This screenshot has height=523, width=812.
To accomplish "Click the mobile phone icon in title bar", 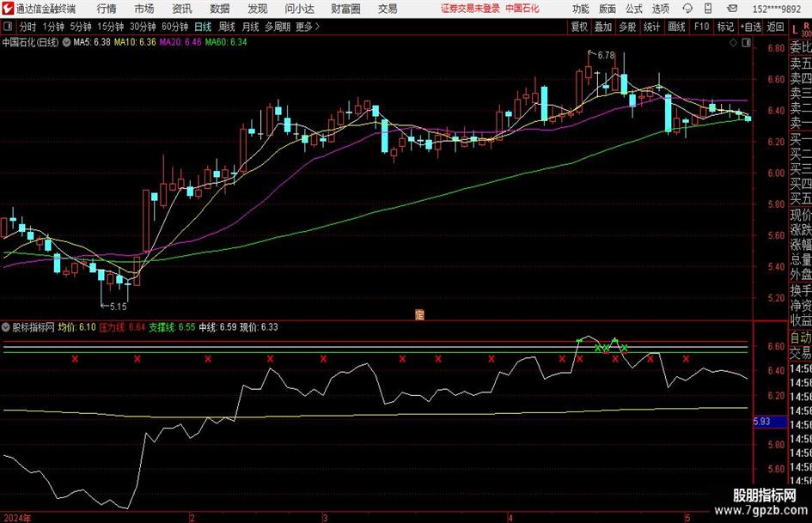I will click(x=708, y=9).
